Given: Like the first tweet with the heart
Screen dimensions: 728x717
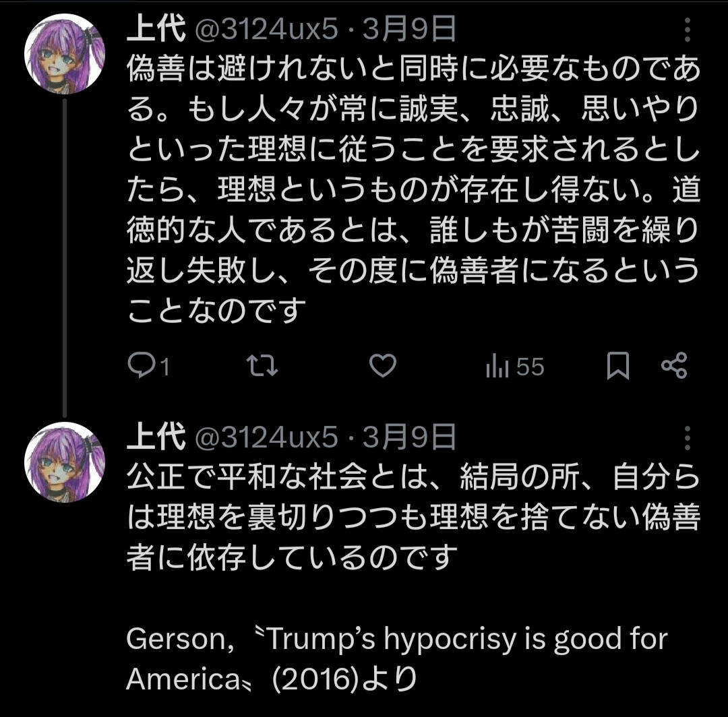Looking at the screenshot, I should (384, 367).
